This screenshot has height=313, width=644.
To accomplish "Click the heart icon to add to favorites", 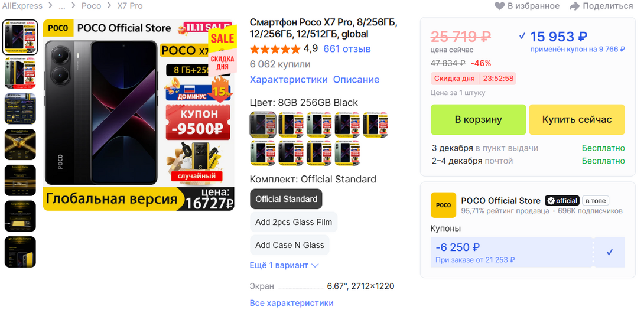I will (x=499, y=6).
